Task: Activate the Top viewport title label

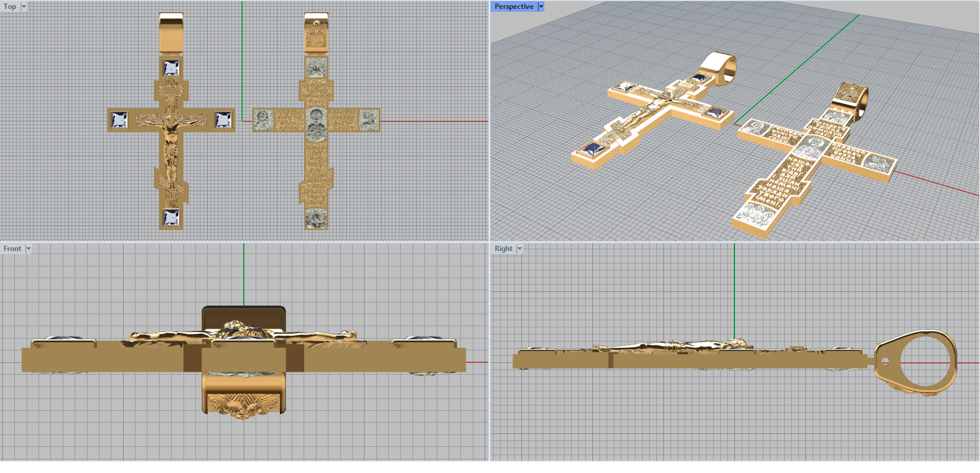Action: (10, 7)
